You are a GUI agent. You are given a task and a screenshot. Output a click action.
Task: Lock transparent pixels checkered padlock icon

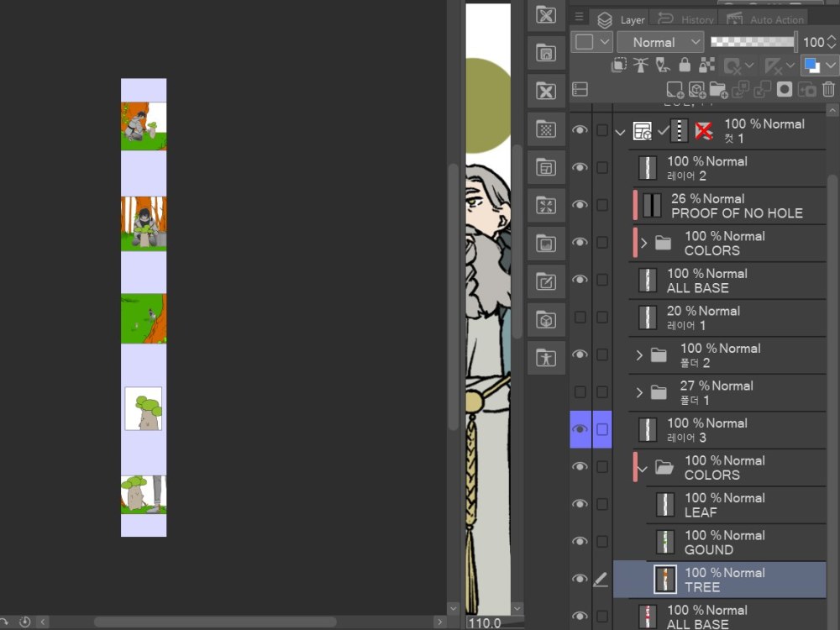click(x=706, y=65)
